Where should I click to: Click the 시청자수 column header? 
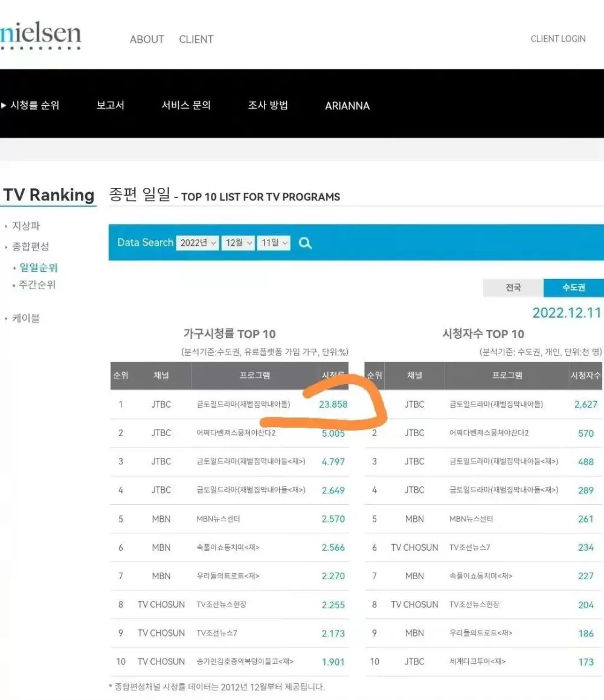point(586,376)
